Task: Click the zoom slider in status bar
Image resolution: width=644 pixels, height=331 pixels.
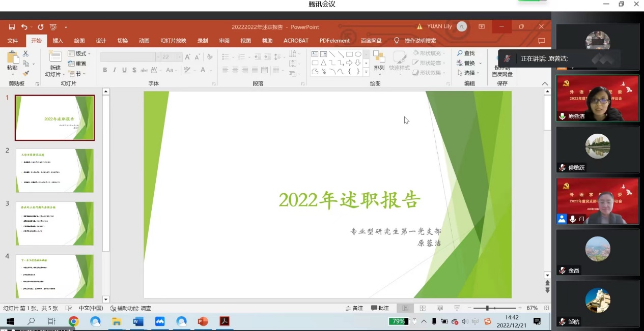Action: (488, 308)
